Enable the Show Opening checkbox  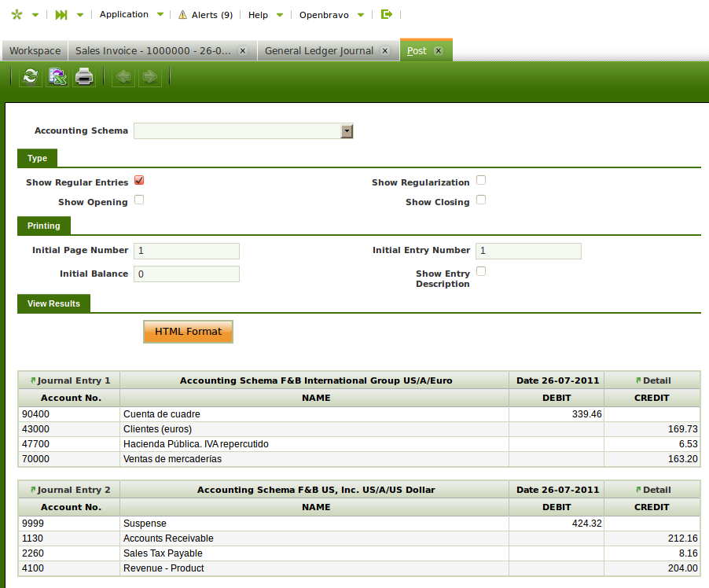tap(139, 200)
